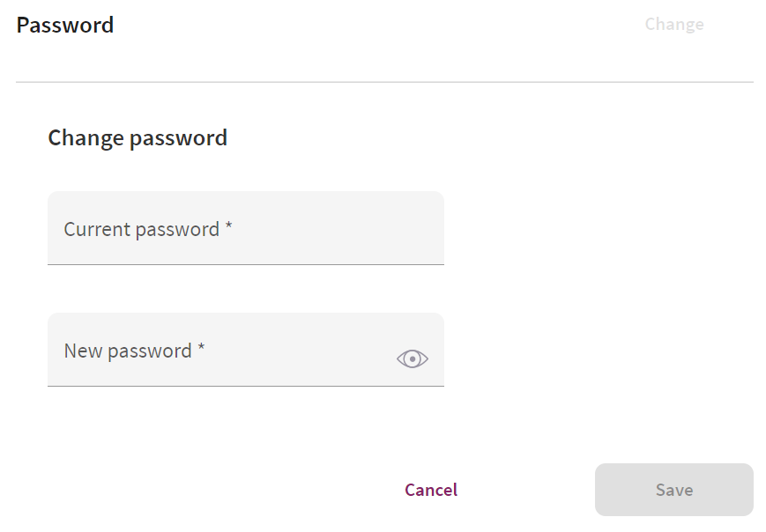Click the disabled grey Save button
766x532 pixels.
(x=674, y=490)
